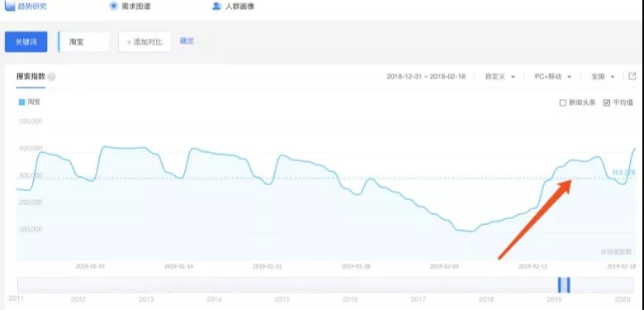The height and width of the screenshot is (310, 644).
Task: Click the 添加对比 add comparison button
Action: [x=144, y=42]
